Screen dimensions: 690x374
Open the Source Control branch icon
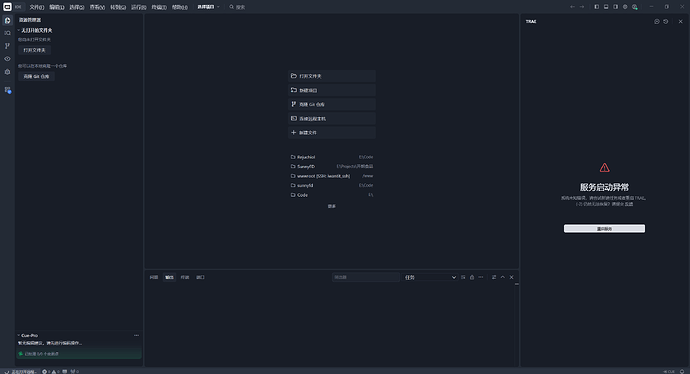[x=7, y=46]
